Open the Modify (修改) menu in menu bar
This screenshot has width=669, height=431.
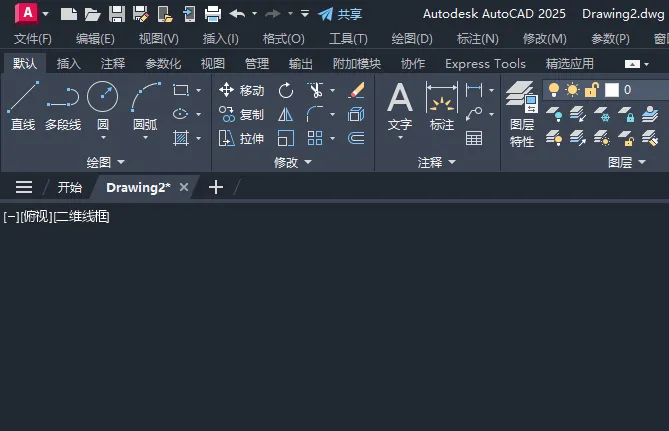[545, 39]
